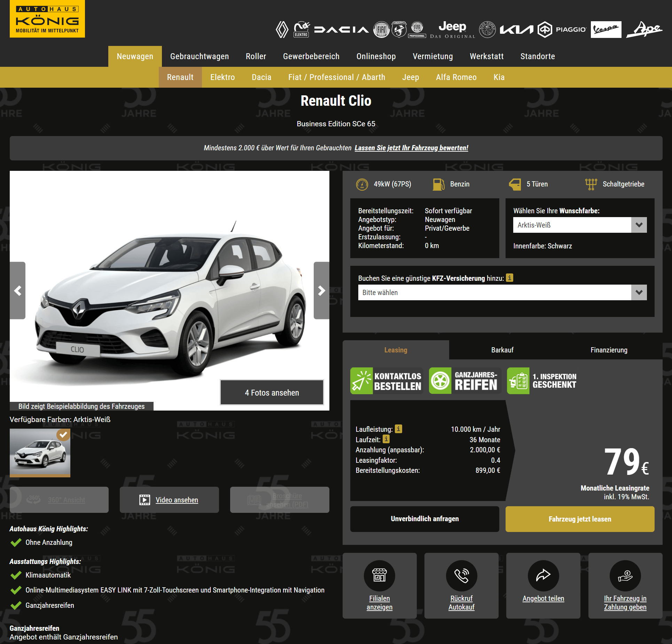Open the Werkstatt menu
672x644 pixels.
coord(487,56)
